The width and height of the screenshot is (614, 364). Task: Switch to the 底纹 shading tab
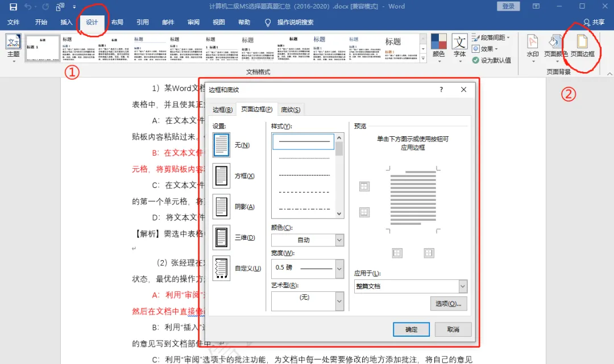tap(291, 109)
